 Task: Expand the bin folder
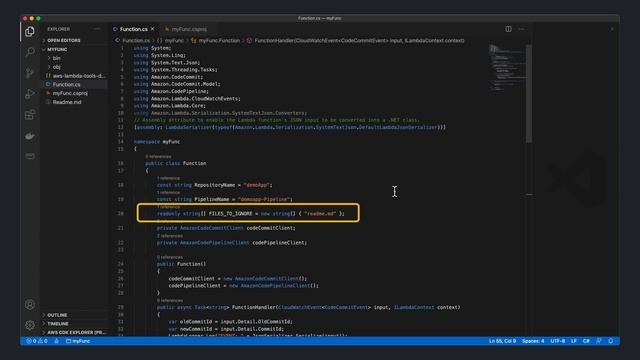(x=56, y=58)
